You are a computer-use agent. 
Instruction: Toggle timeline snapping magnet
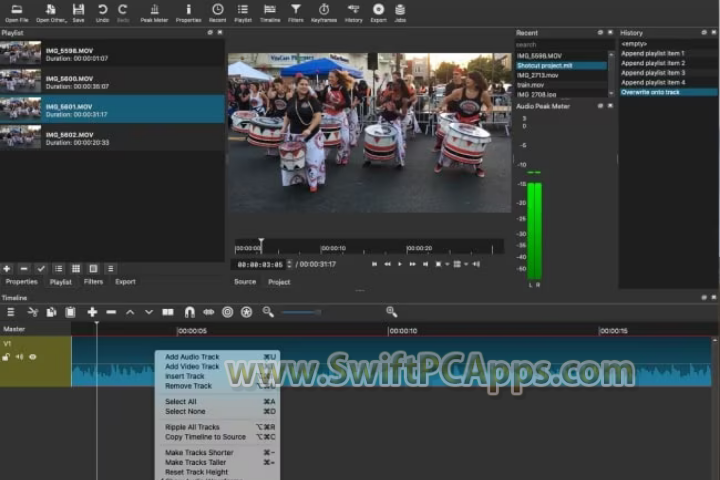[189, 312]
